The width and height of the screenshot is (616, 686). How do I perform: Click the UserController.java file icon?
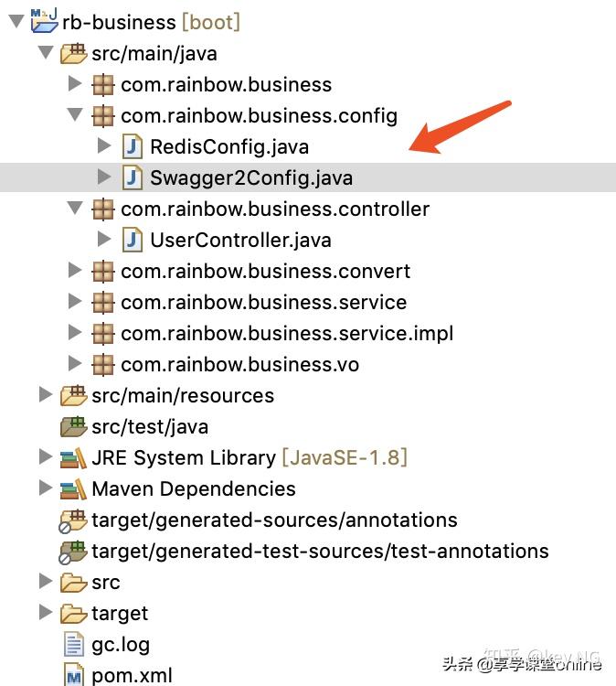point(132,240)
